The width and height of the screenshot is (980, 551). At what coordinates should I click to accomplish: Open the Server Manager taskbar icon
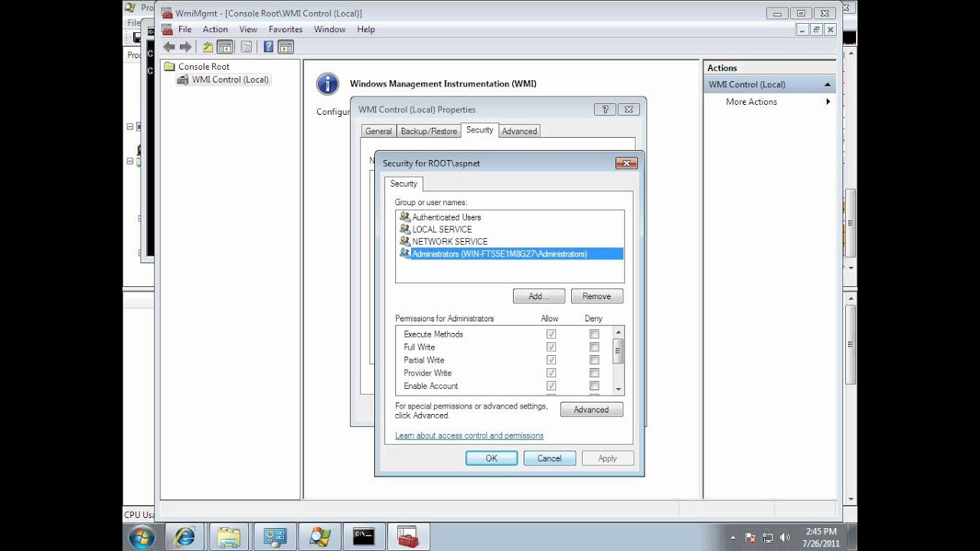click(x=274, y=537)
